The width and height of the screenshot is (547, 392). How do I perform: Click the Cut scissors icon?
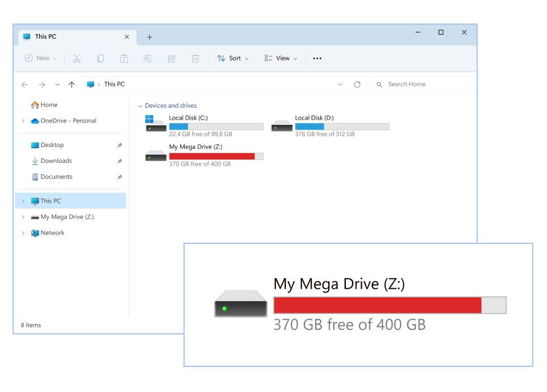click(77, 58)
